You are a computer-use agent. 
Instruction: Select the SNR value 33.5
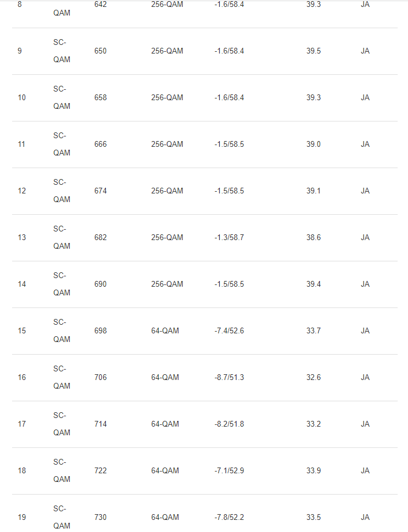click(x=314, y=518)
